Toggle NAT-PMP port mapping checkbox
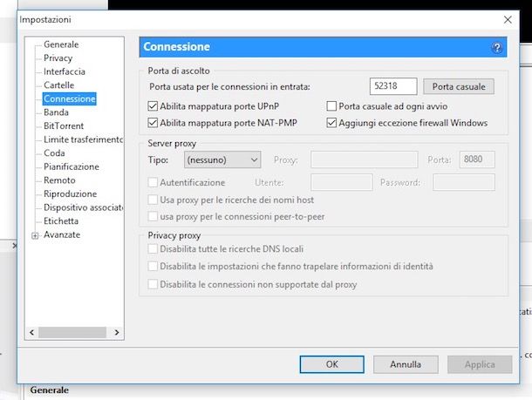This screenshot has width=532, height=400. tap(153, 122)
